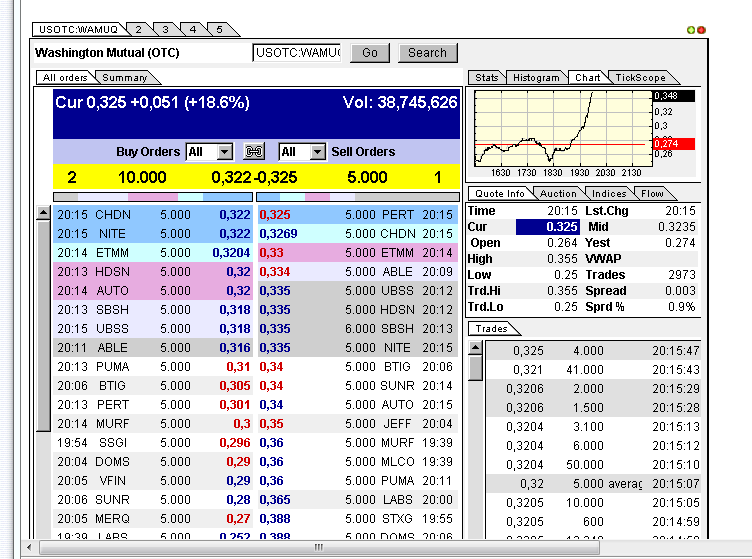Open the All orders tab
This screenshot has width=752, height=559.
65,77
